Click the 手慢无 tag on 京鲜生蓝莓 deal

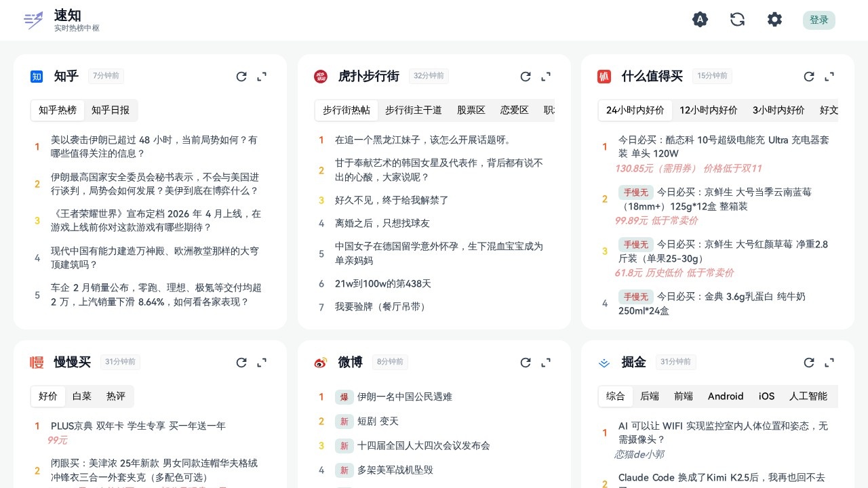click(636, 192)
